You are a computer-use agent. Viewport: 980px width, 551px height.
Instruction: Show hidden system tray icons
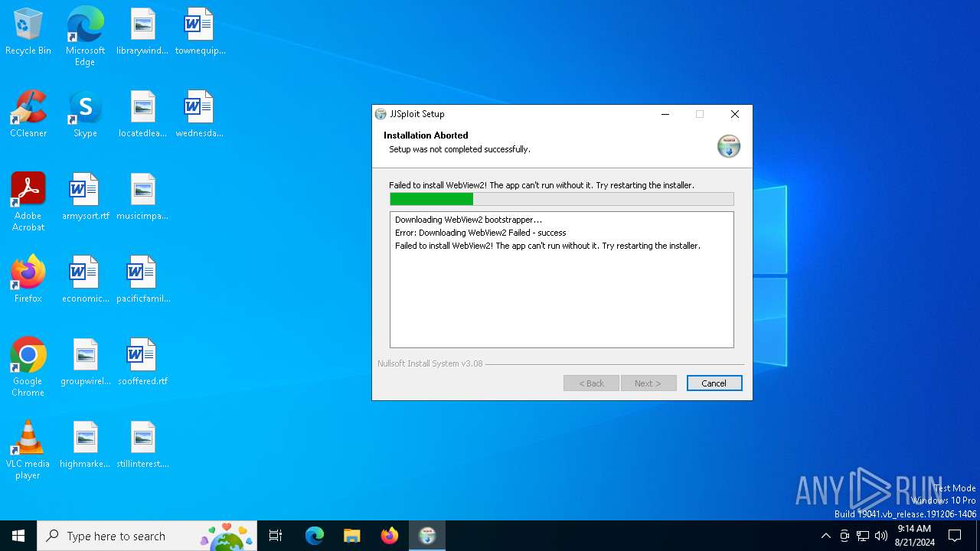pos(825,536)
